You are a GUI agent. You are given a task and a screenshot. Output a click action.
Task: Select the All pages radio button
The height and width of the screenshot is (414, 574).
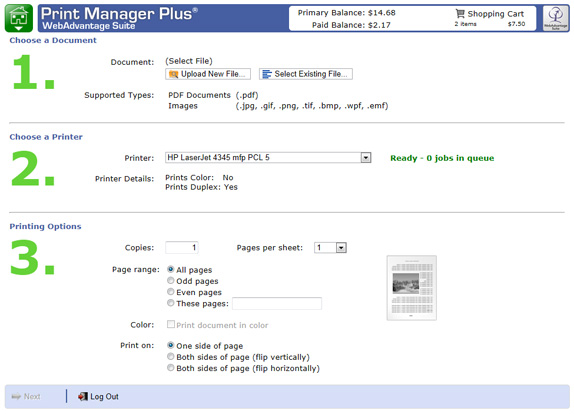tap(171, 269)
